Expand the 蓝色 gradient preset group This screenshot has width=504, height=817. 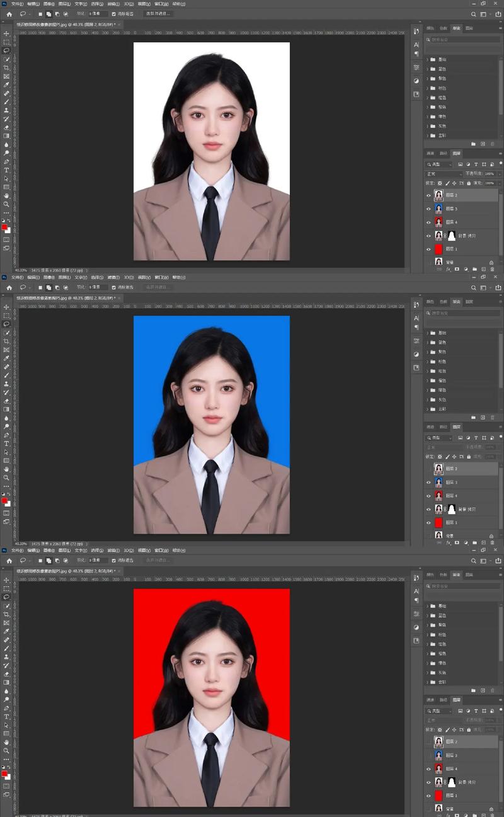click(x=427, y=69)
